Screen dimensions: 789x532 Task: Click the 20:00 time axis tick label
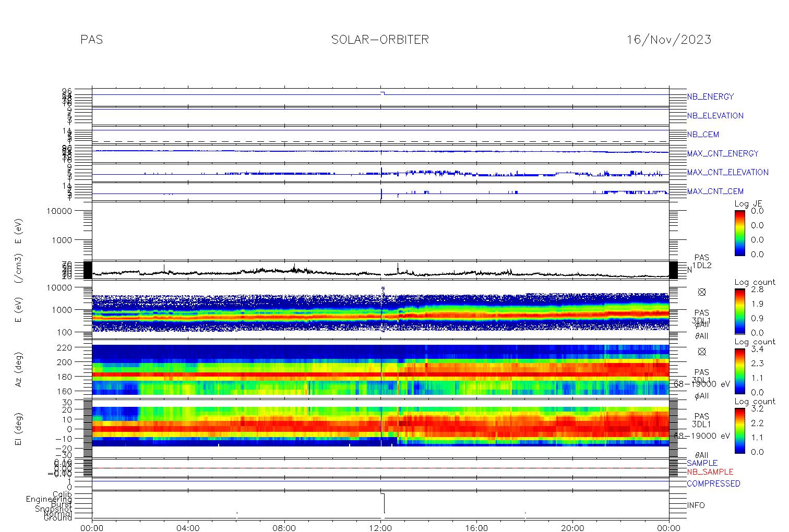pos(572,528)
